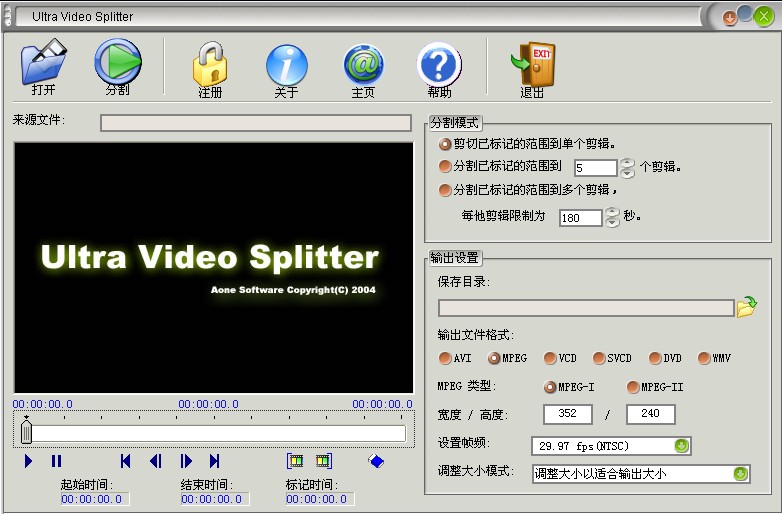Open the 注册 register padlock icon
The image size is (782, 514).
pos(210,70)
